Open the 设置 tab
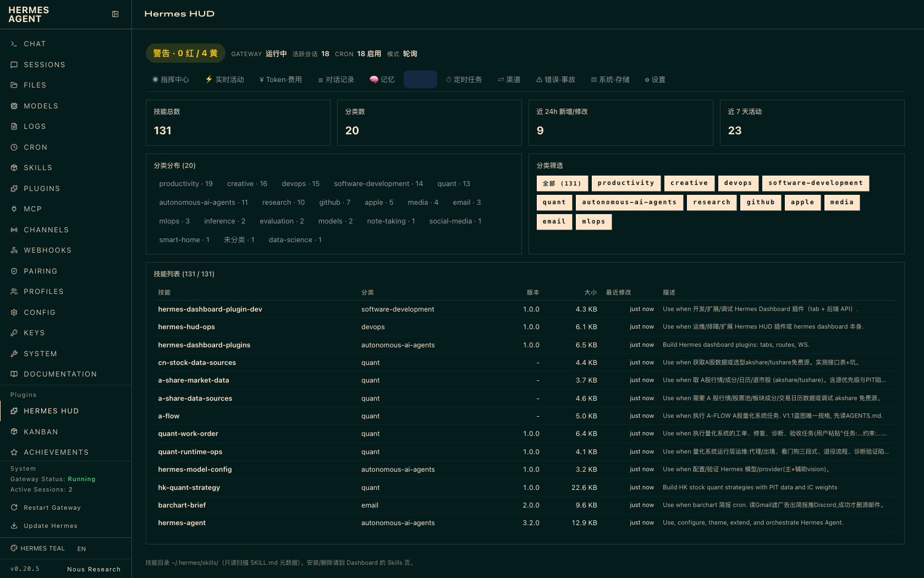 [655, 80]
